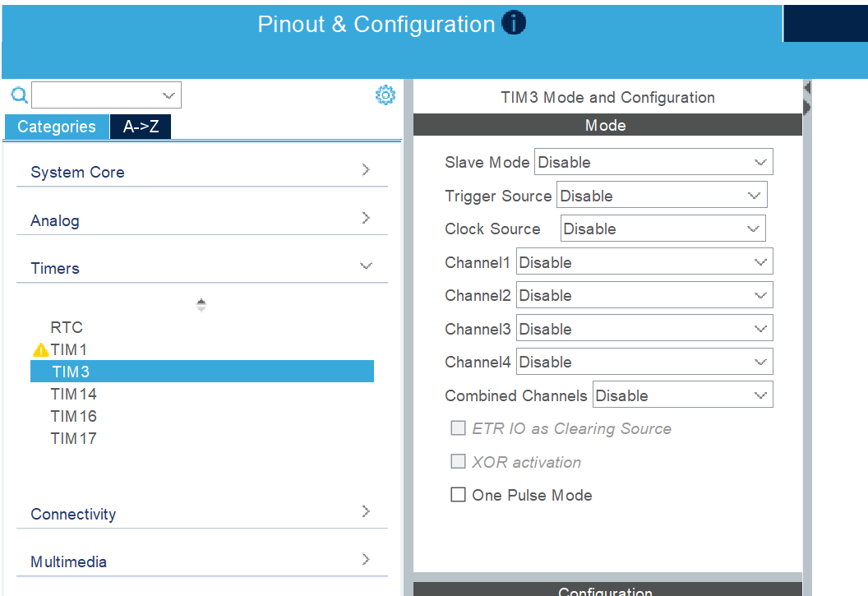
Task: Open the Channel1 dropdown
Action: click(644, 262)
